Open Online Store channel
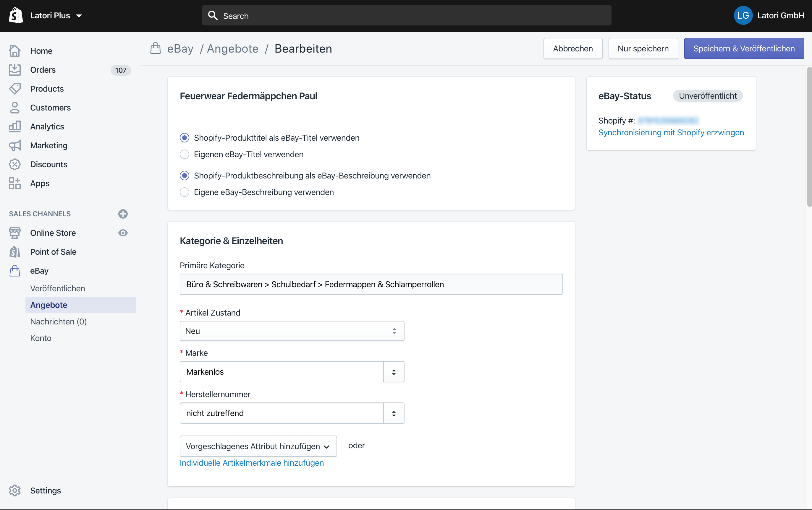The image size is (812, 510). click(x=53, y=233)
